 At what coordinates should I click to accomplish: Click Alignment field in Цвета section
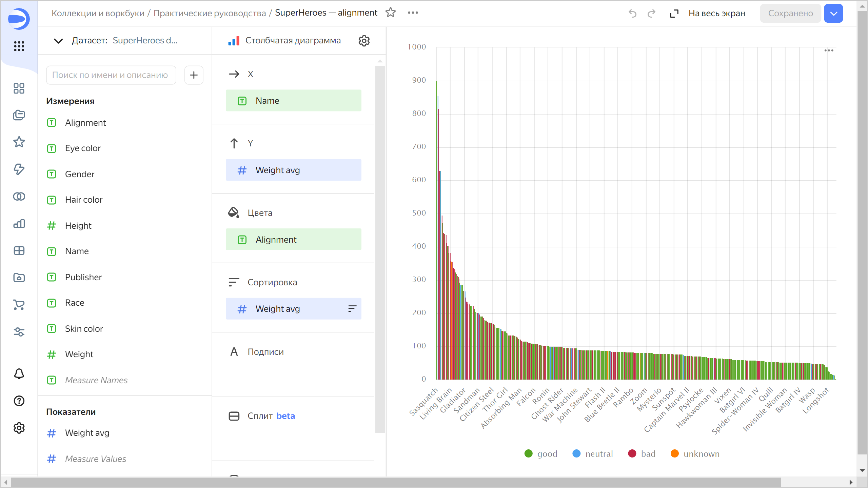(x=294, y=240)
